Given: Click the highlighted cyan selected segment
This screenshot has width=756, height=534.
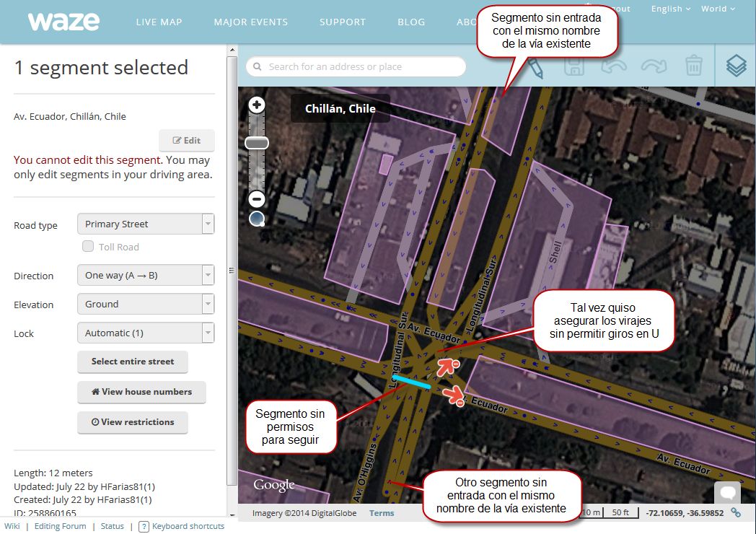Looking at the screenshot, I should [412, 382].
